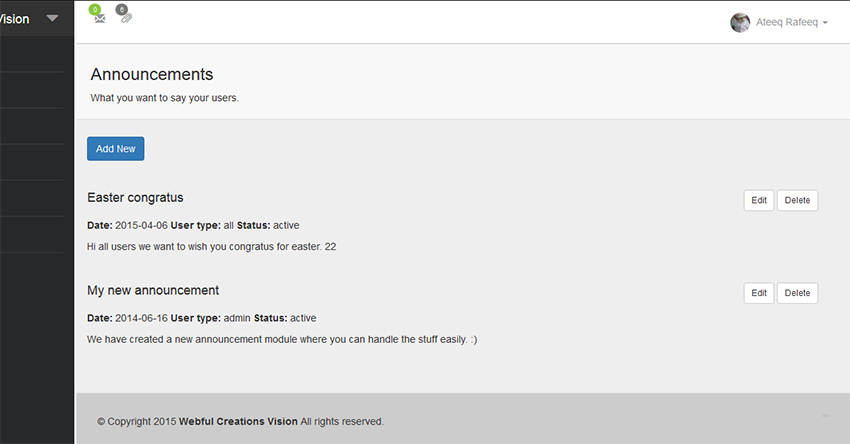Screen dimensions: 850x444
Task: Select the My new announcement title
Action: pyautogui.click(x=153, y=291)
